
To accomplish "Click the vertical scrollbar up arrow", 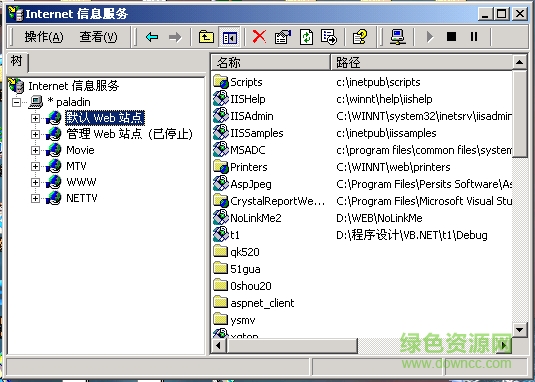I will point(520,62).
